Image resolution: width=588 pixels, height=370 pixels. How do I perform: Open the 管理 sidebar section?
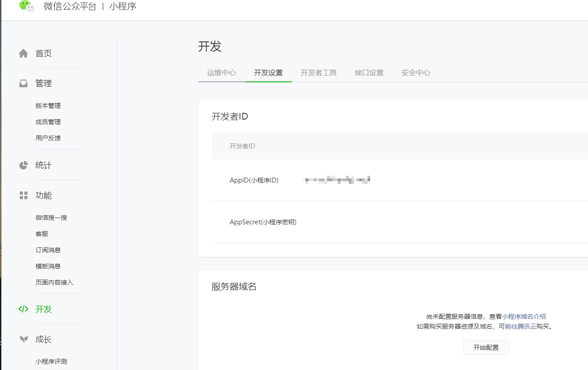(44, 84)
